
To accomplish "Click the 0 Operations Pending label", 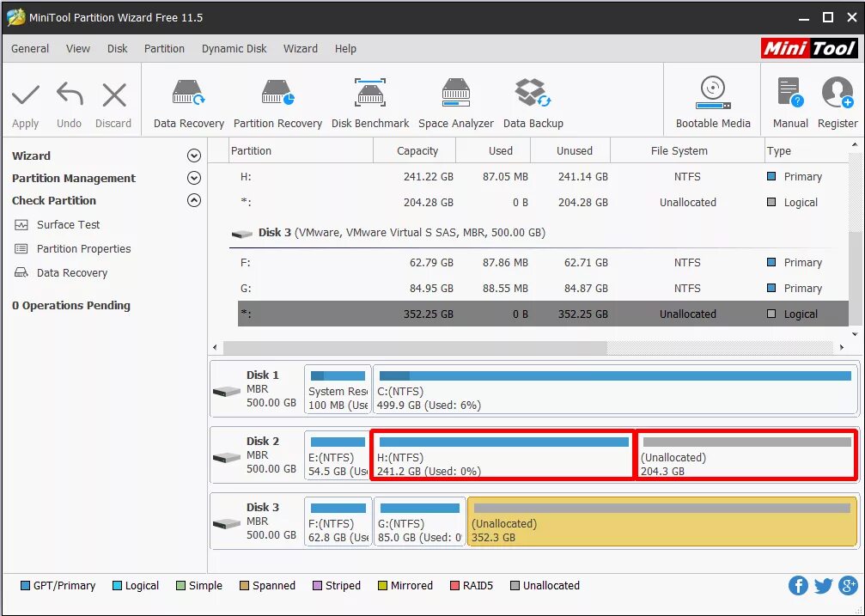I will tap(71, 305).
